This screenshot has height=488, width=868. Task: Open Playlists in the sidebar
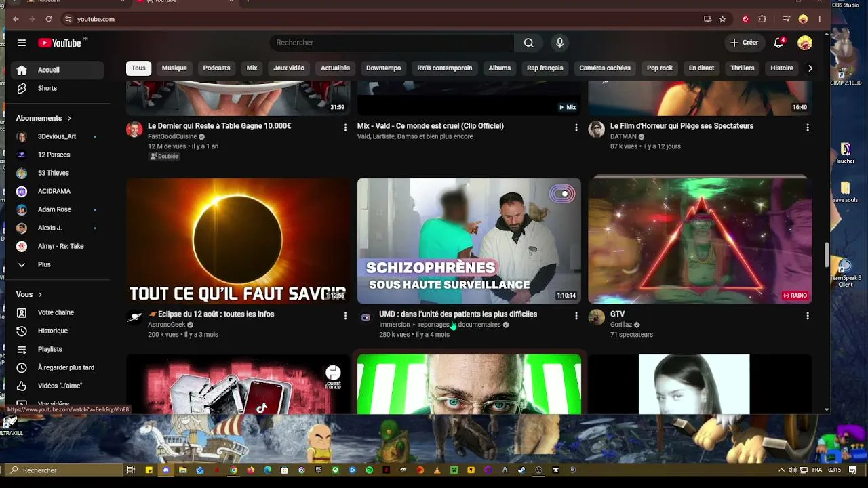click(x=58, y=349)
